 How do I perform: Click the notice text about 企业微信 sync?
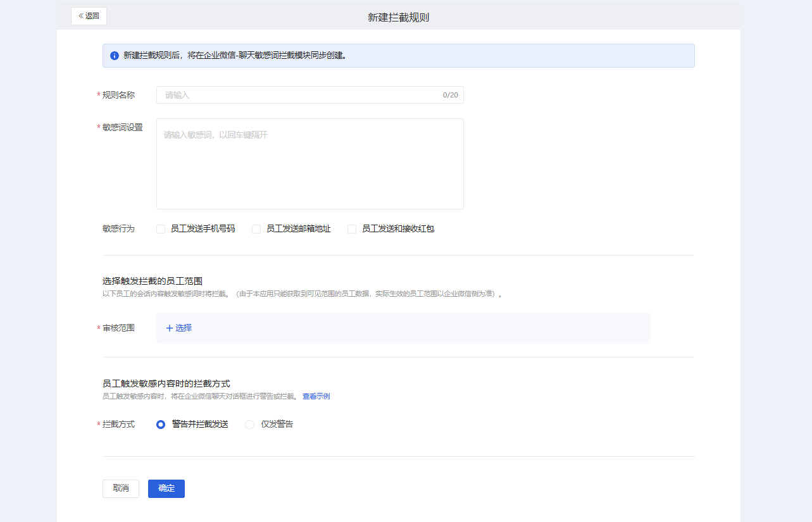click(x=235, y=56)
